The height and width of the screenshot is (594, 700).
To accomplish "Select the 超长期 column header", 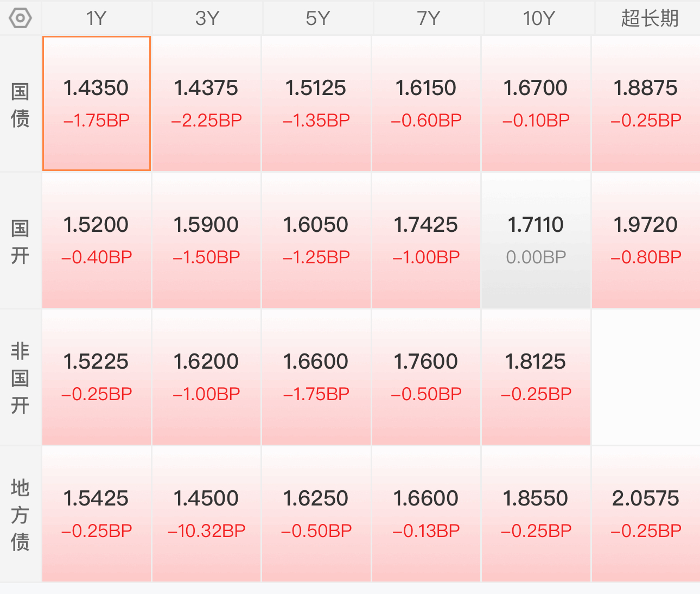I will click(x=650, y=18).
